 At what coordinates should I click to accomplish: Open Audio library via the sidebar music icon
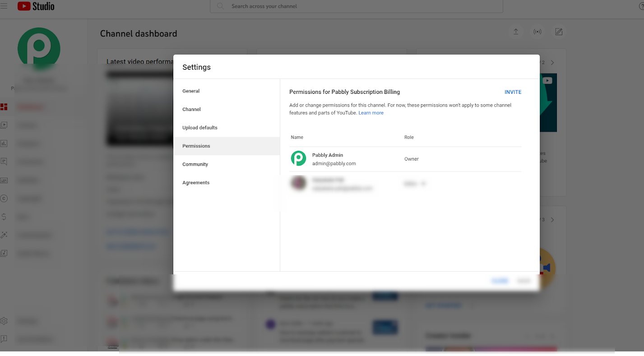[4, 254]
